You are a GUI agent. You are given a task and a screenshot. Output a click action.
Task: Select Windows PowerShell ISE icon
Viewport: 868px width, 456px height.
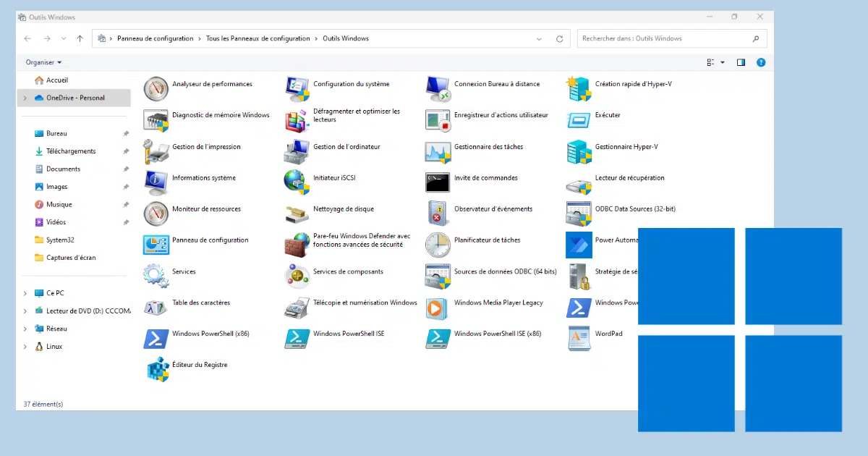pyautogui.click(x=297, y=338)
